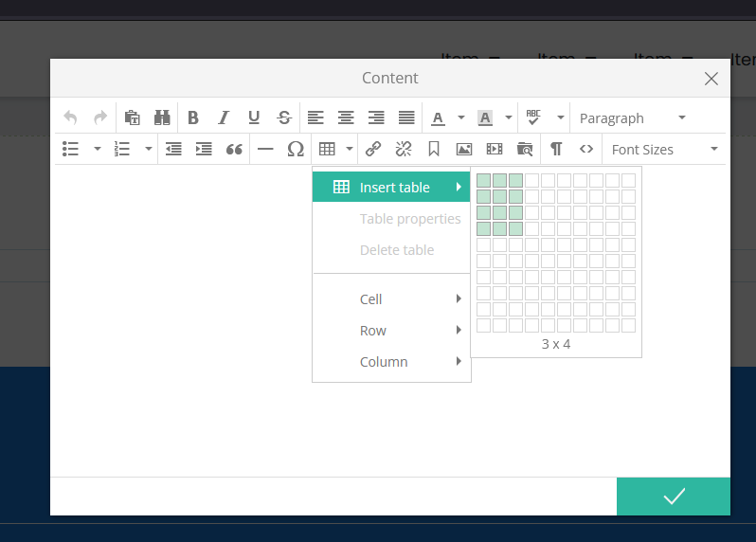Open the file browser search icon

point(525,149)
